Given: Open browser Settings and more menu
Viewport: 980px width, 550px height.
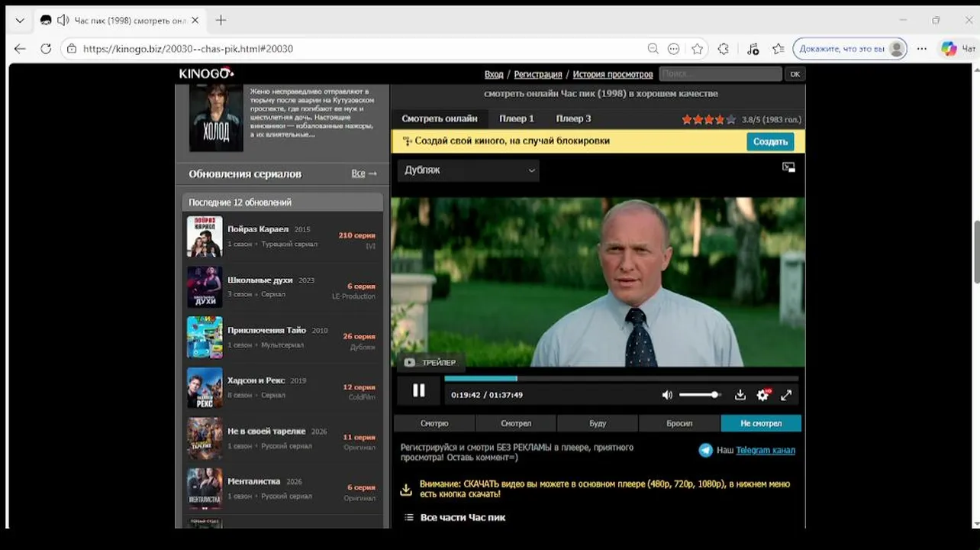Looking at the screenshot, I should click(x=922, y=48).
